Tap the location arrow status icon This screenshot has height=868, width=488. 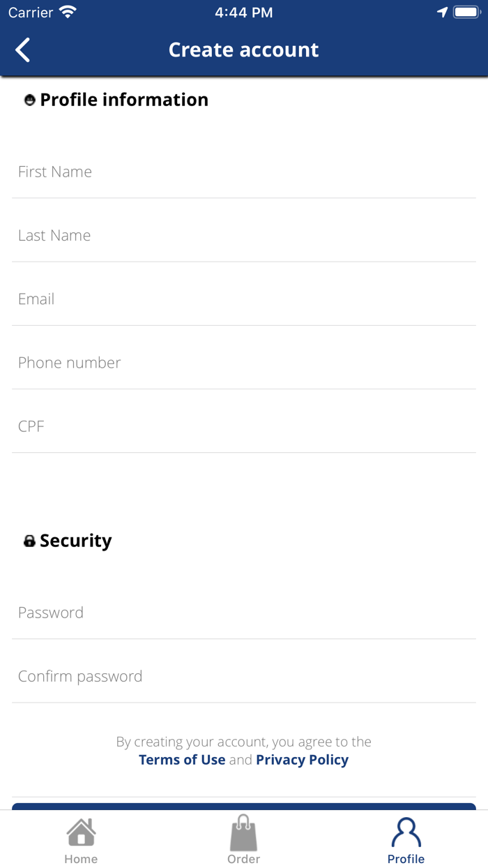[442, 13]
